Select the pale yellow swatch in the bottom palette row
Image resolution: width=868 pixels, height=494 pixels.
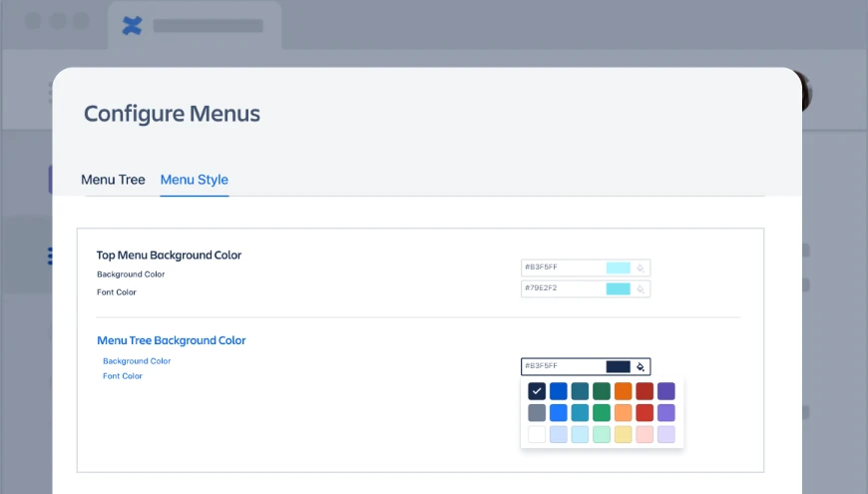coord(624,434)
